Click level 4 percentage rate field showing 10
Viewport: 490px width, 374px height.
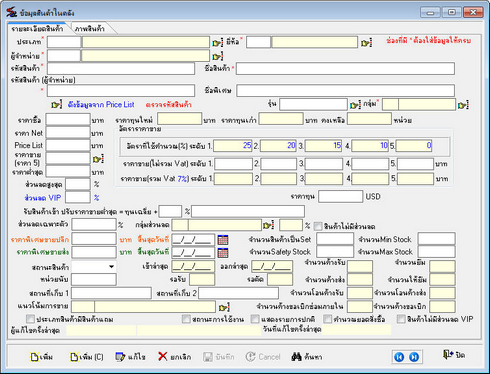(x=370, y=146)
